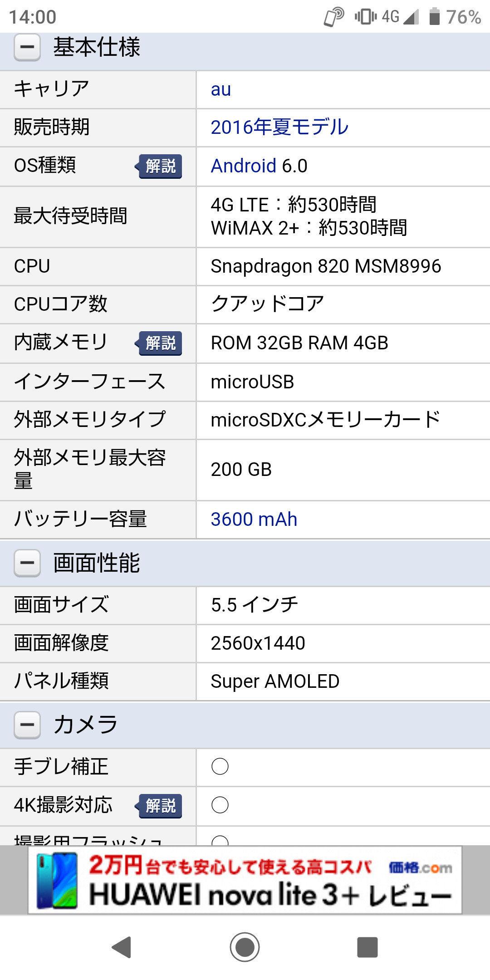Open the 解説 badge for 4K撮影対応
This screenshot has height=980, width=490.
[x=160, y=806]
